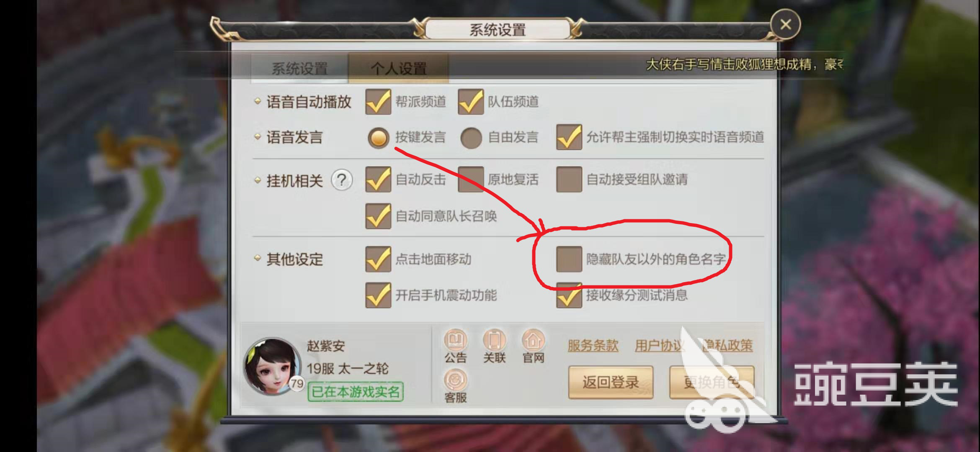Enable the 原地复活 checkbox
980x452 pixels.
coord(471,180)
